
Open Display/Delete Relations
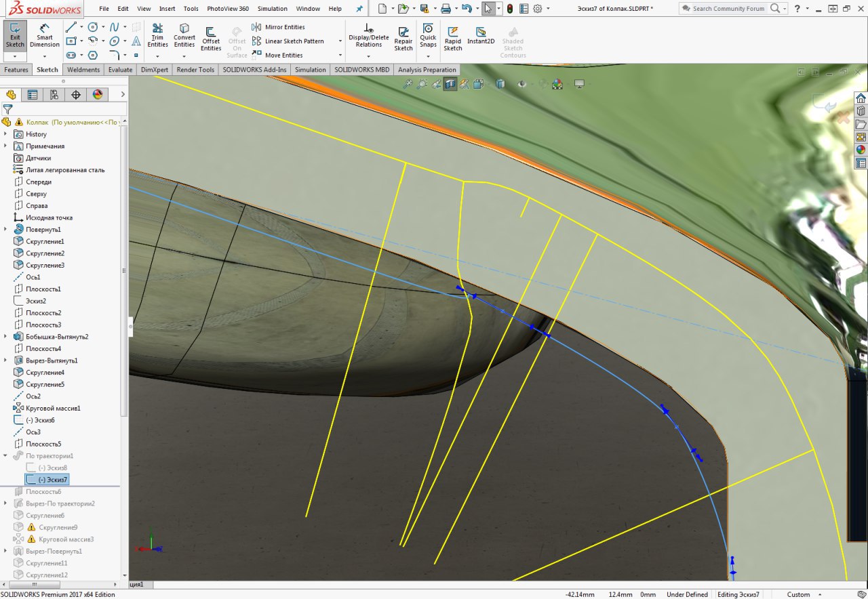[x=368, y=35]
